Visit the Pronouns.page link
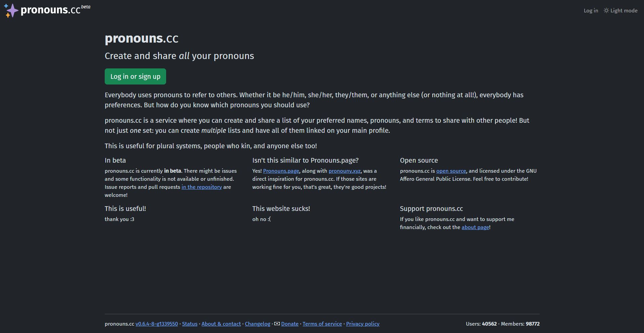 click(281, 171)
